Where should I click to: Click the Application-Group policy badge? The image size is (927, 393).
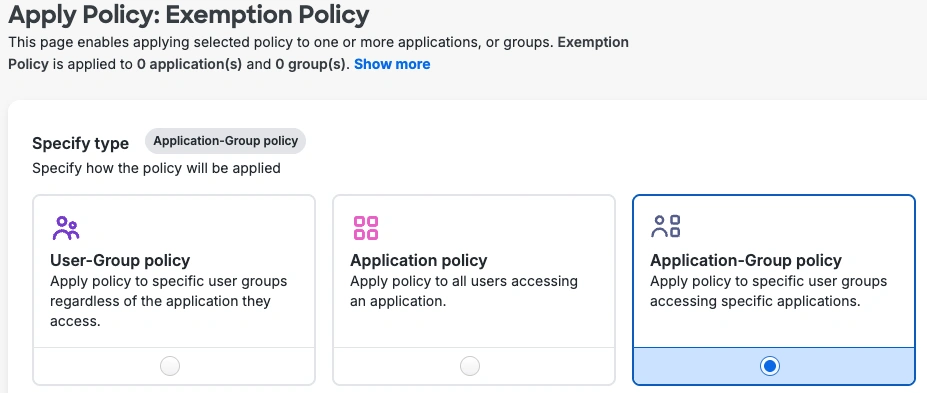click(x=225, y=141)
